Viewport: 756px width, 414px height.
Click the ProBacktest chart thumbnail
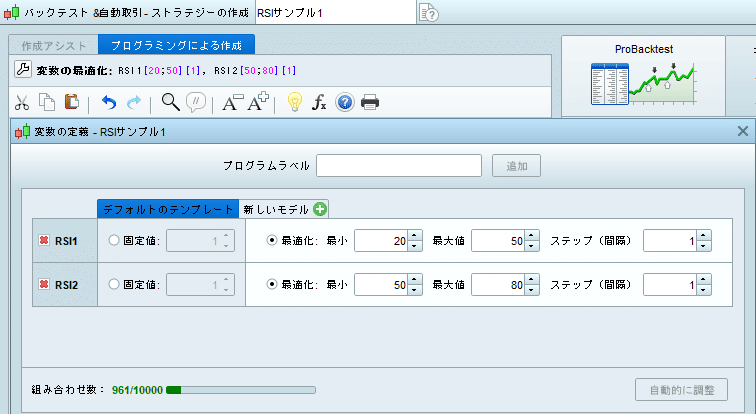[643, 84]
